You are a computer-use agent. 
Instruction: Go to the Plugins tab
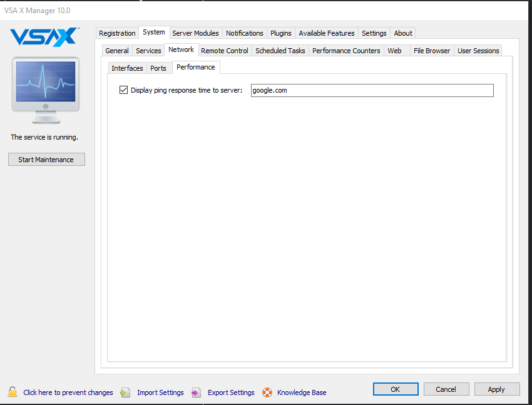click(x=280, y=33)
